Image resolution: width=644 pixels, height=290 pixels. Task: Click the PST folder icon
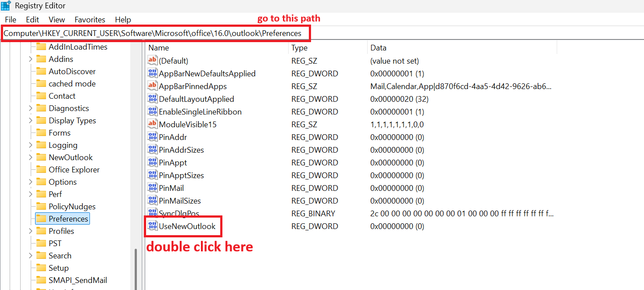point(41,243)
